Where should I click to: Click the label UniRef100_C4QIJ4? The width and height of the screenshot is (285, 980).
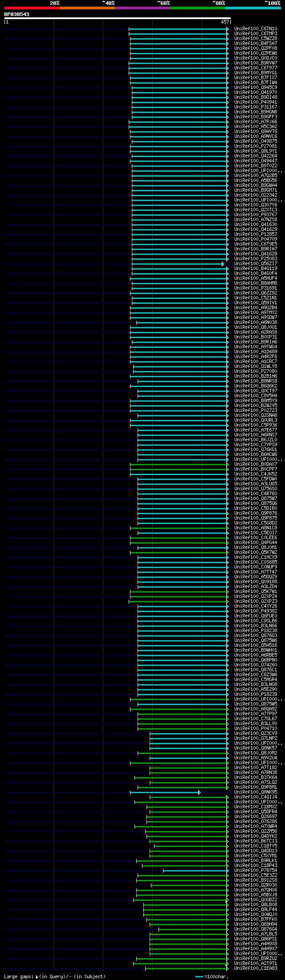[256, 797]
